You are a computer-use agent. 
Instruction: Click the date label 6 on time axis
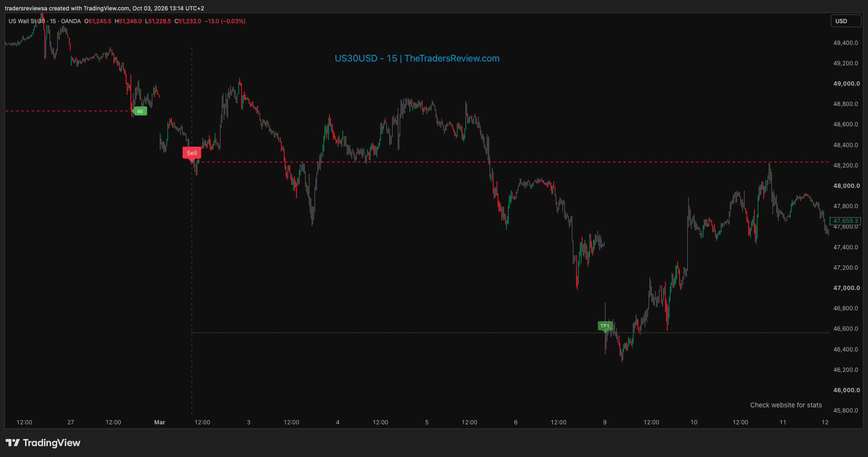point(516,422)
